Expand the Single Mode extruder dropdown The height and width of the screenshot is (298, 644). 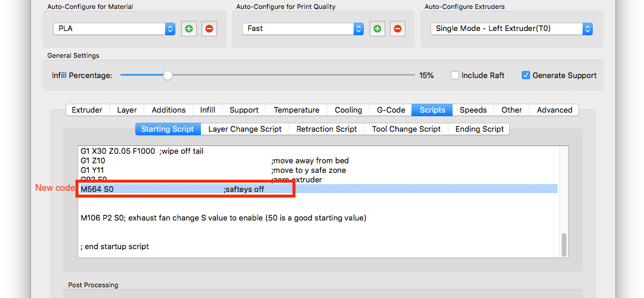coord(511,29)
